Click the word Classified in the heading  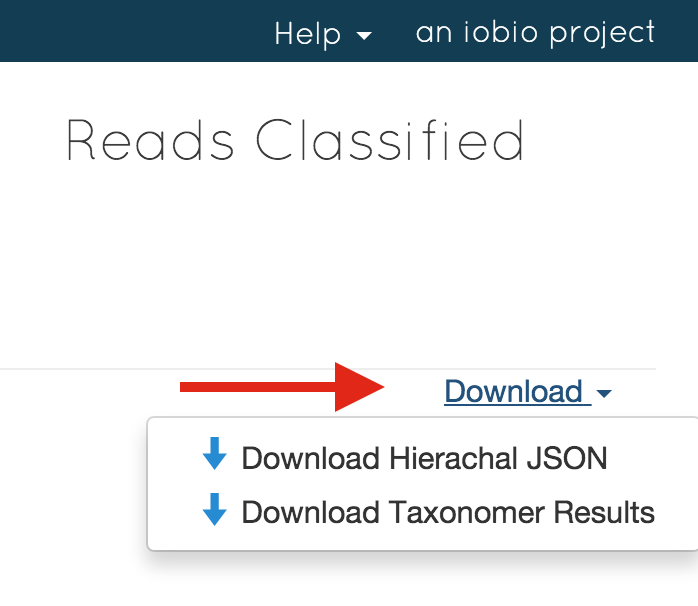390,140
